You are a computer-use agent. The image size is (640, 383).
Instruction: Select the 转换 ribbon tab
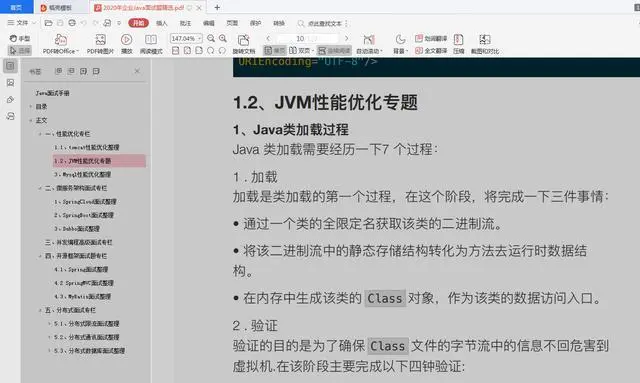[x=279, y=23]
